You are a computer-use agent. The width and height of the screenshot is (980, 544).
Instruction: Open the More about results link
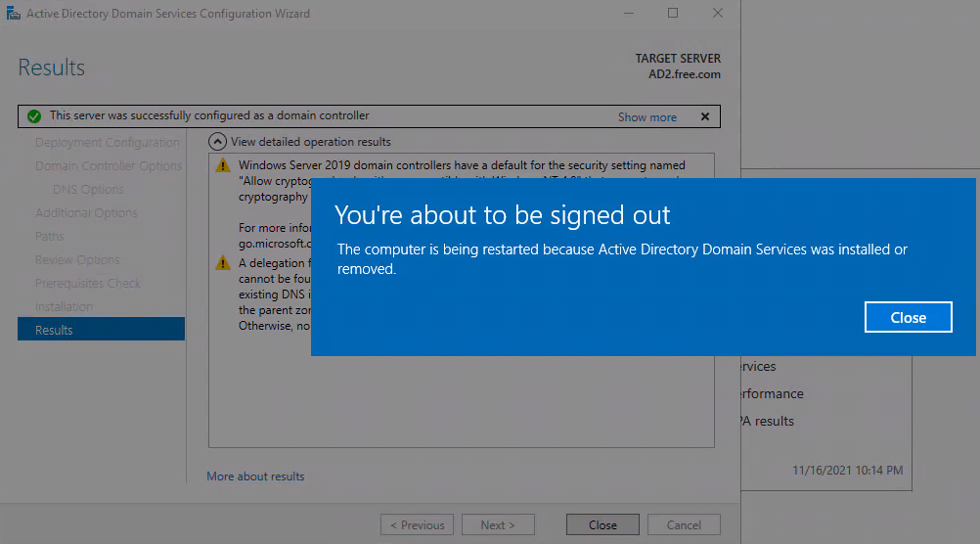255,476
